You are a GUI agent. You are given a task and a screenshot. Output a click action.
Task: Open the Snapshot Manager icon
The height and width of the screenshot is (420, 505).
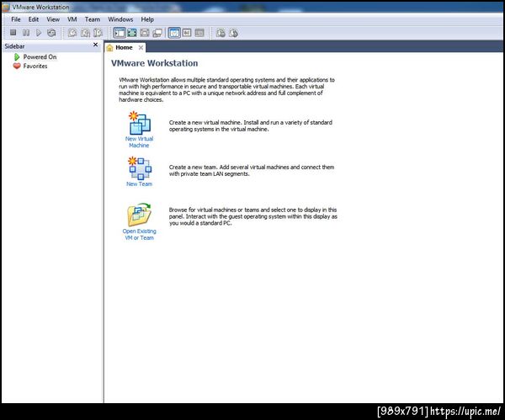(x=98, y=33)
